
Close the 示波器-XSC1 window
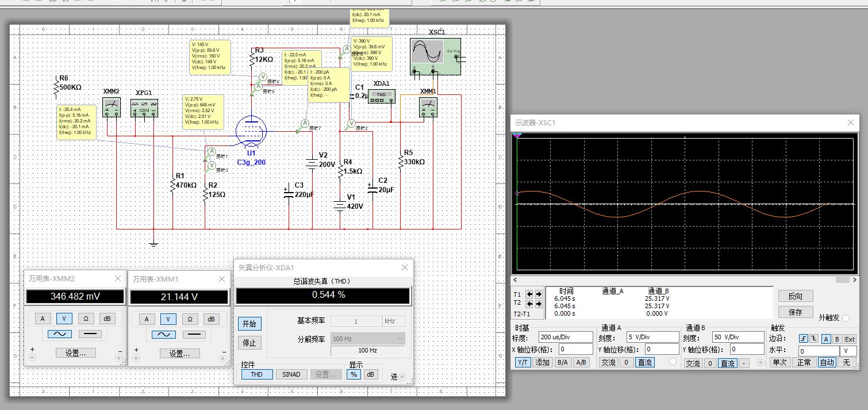[851, 122]
